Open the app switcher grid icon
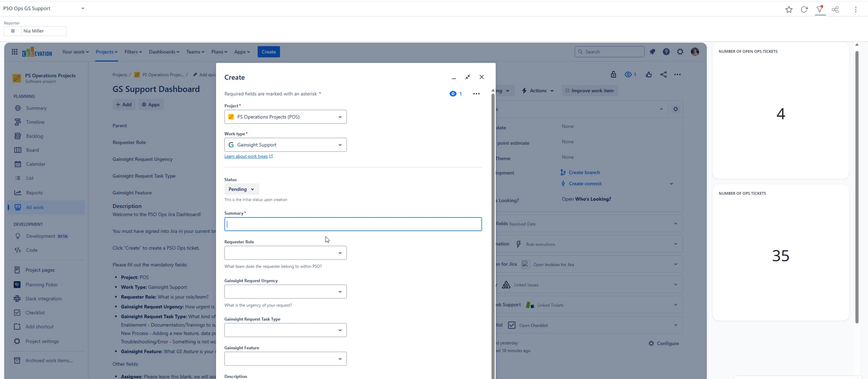The image size is (868, 379). 15,52
